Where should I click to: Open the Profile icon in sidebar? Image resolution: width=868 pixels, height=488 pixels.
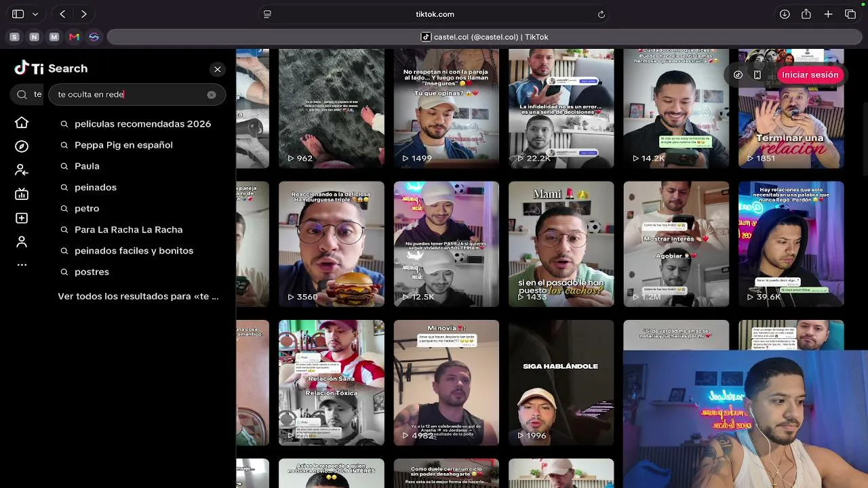22,242
